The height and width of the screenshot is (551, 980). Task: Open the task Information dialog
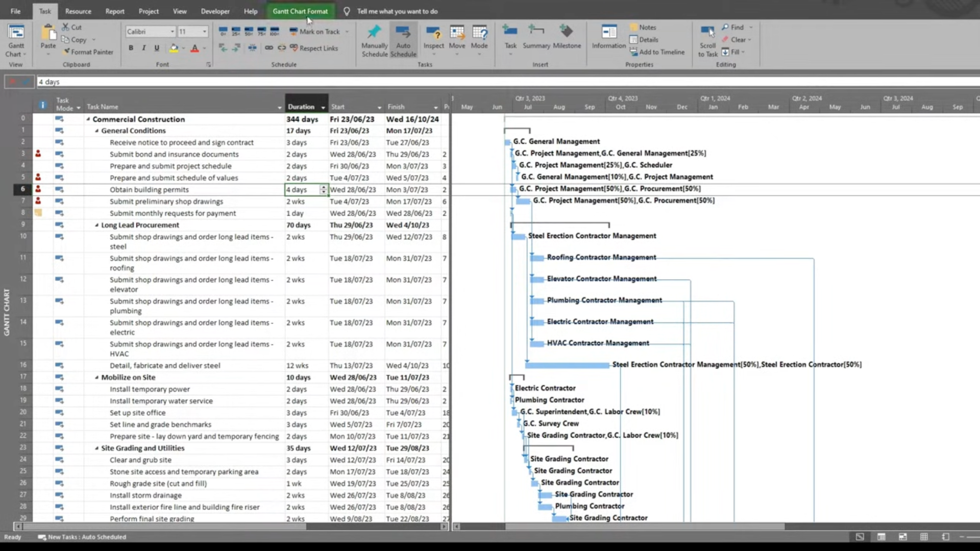pos(608,38)
